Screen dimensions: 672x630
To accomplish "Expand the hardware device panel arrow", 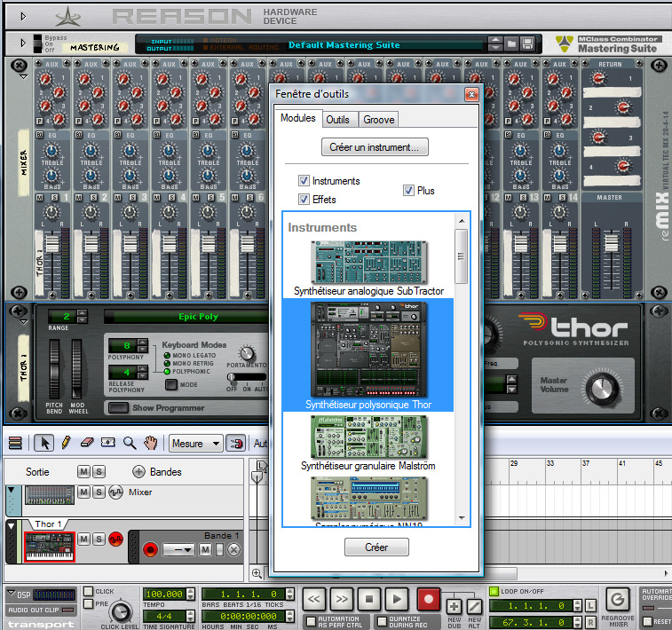I will (x=23, y=16).
